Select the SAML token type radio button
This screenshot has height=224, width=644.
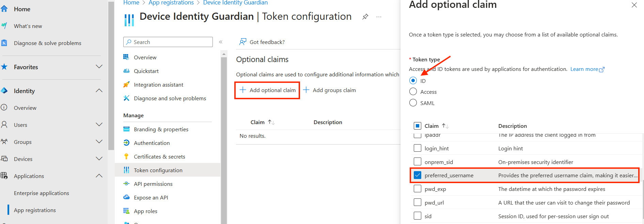[413, 103]
